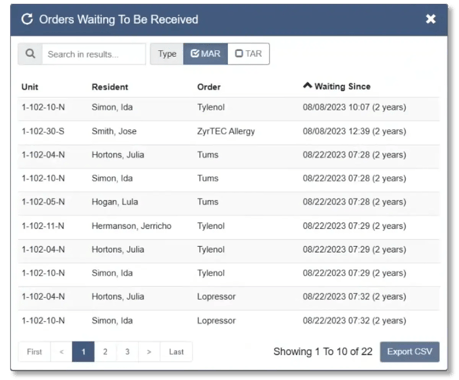459x380 pixels.
Task: Go to First page
Action: 34,352
